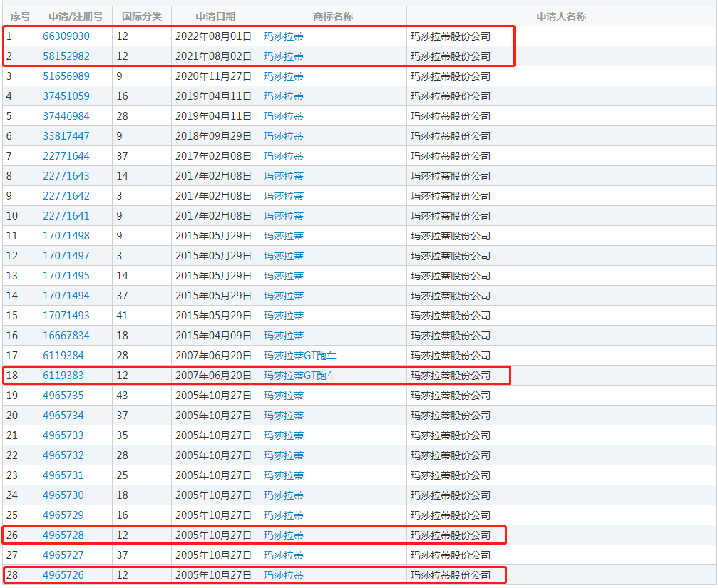
Task: Open registration number 4965731
Action: click(x=63, y=475)
